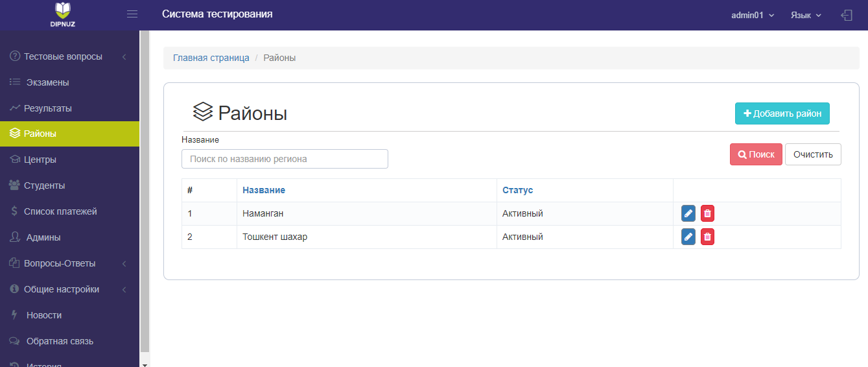The height and width of the screenshot is (367, 868).
Task: Click the question mark icon beside Тестовые вопросы
Action: [15, 56]
